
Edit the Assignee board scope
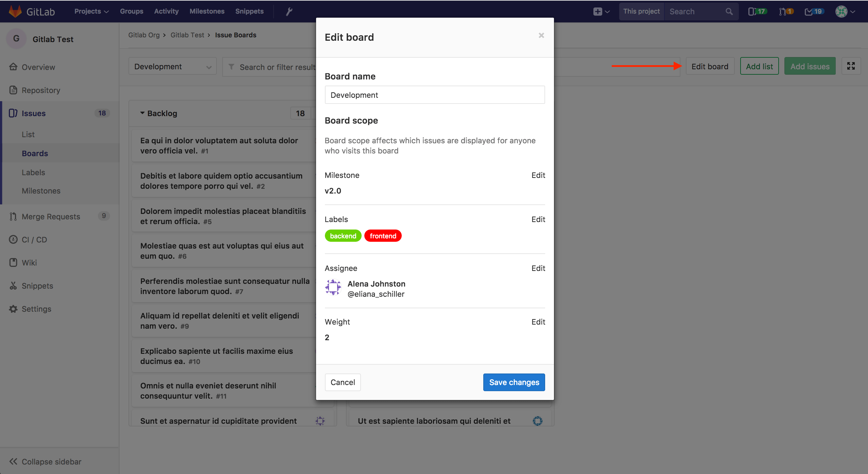[x=537, y=268]
